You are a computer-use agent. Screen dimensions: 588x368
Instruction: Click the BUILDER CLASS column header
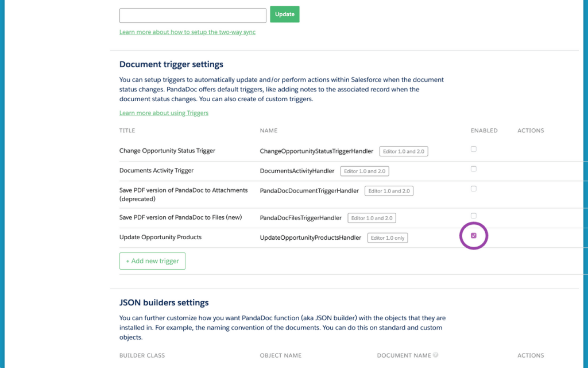pyautogui.click(x=142, y=355)
